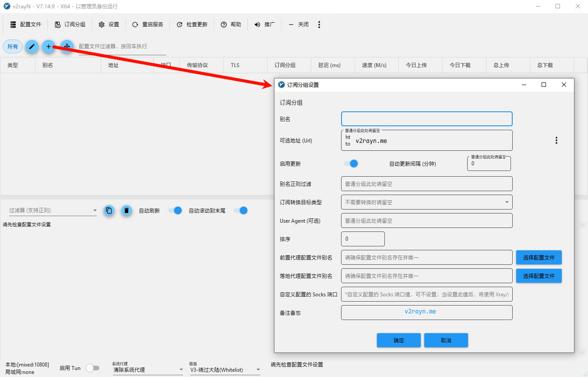The width and height of the screenshot is (588, 377).
Task: Open the three-dot menu beside Url field
Action: coord(556,140)
